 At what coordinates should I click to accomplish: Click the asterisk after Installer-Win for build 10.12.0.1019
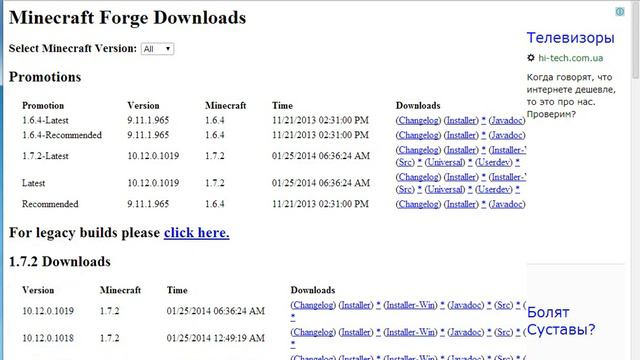[x=442, y=304]
